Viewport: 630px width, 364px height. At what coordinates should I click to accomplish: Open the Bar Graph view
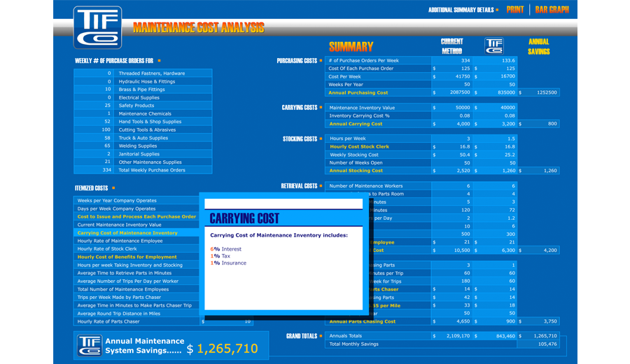tap(552, 10)
